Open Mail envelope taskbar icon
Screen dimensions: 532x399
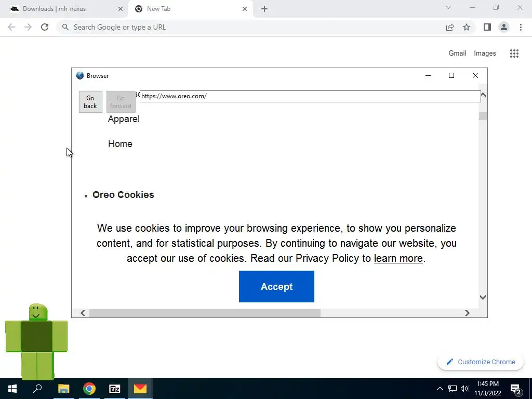pyautogui.click(x=140, y=389)
